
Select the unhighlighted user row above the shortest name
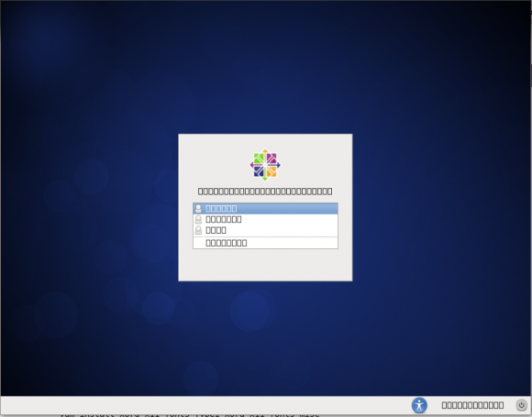click(265, 219)
